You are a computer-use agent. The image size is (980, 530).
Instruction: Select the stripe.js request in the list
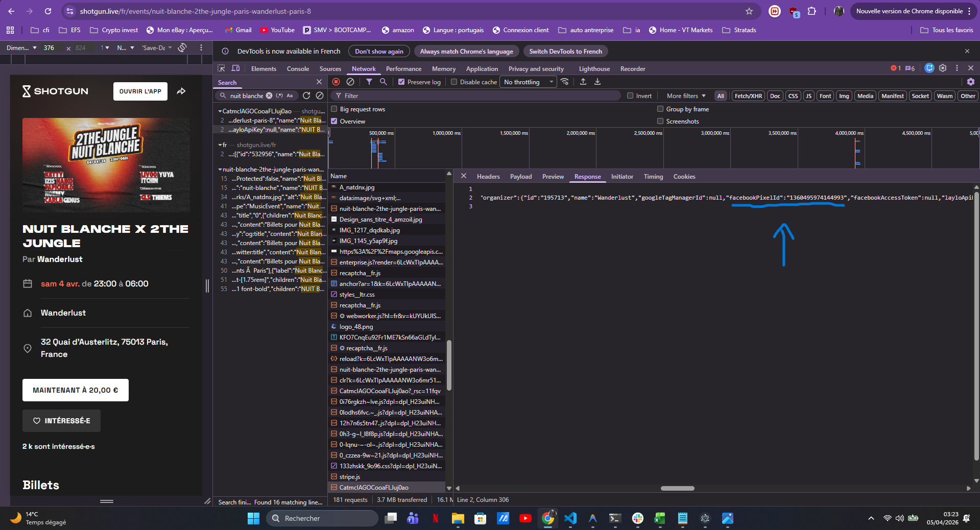[x=349, y=476]
